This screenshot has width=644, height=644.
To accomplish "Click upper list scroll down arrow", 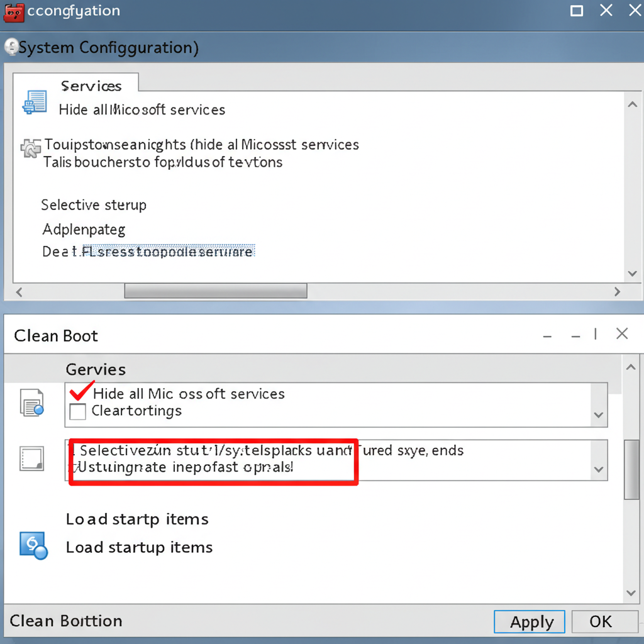I will pos(633,274).
